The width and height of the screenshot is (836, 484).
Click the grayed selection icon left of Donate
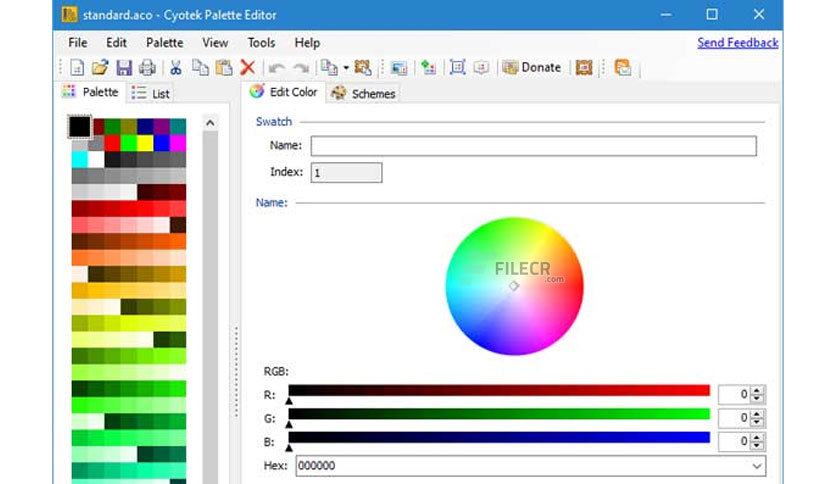pos(481,68)
